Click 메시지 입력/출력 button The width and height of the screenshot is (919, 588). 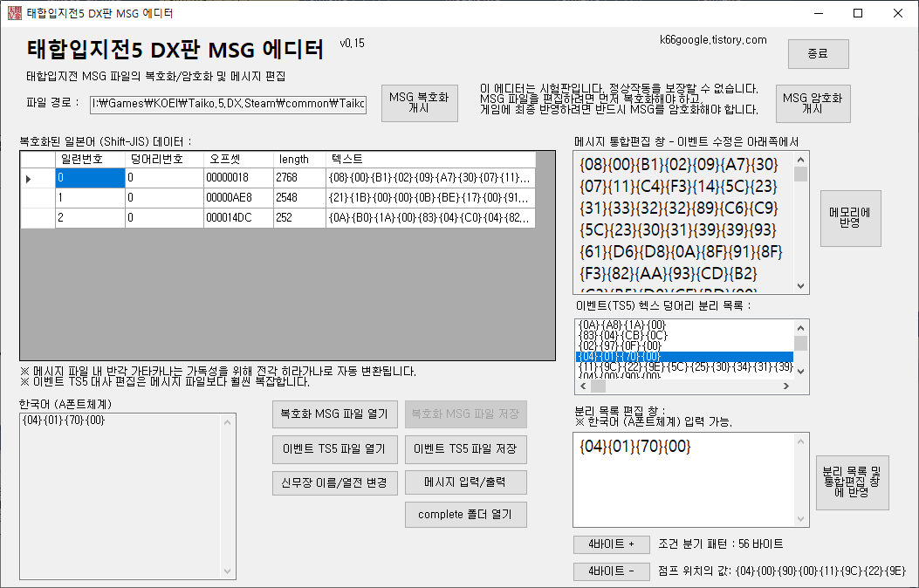465,482
